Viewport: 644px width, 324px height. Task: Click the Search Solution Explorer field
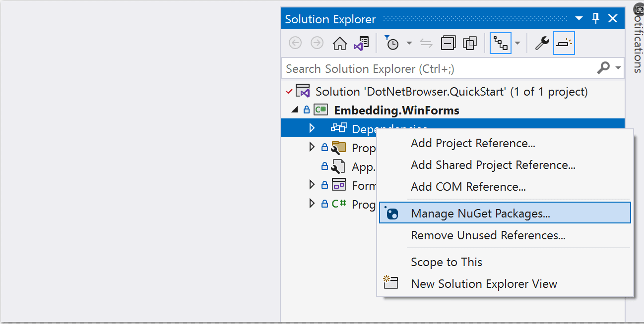(452, 68)
